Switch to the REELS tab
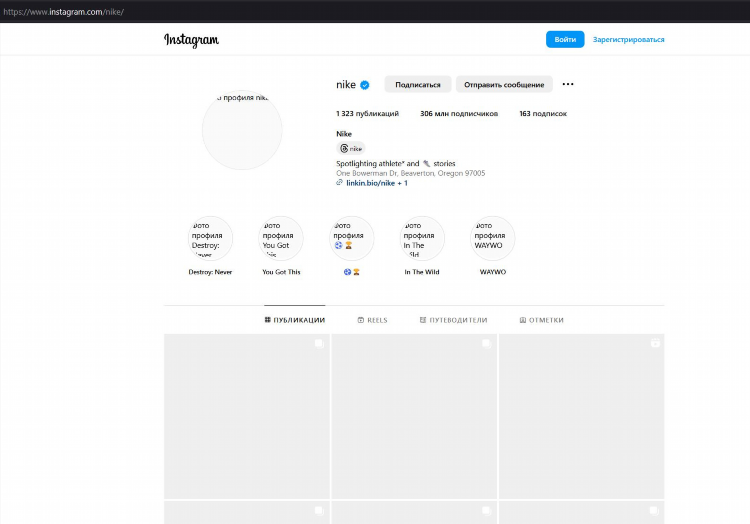 pos(373,320)
